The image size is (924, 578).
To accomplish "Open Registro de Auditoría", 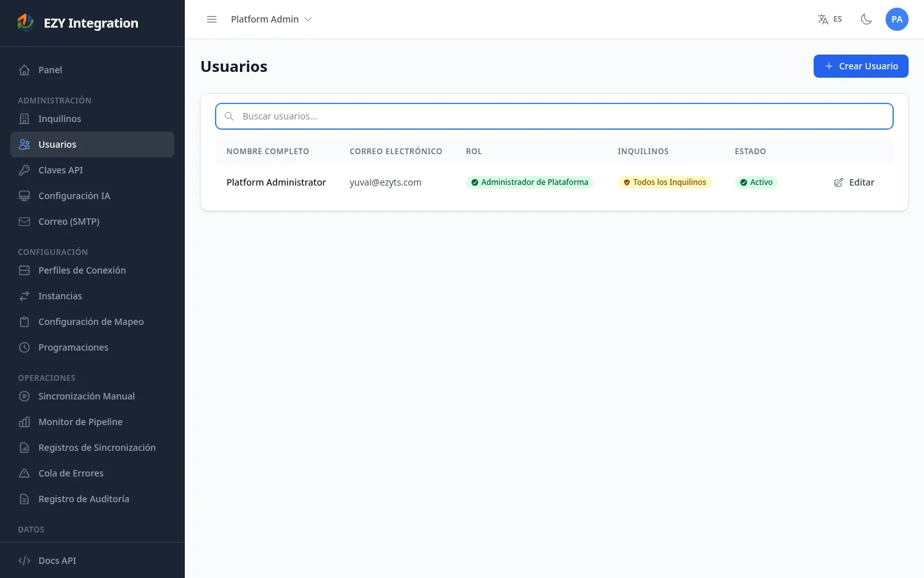I will (92, 499).
